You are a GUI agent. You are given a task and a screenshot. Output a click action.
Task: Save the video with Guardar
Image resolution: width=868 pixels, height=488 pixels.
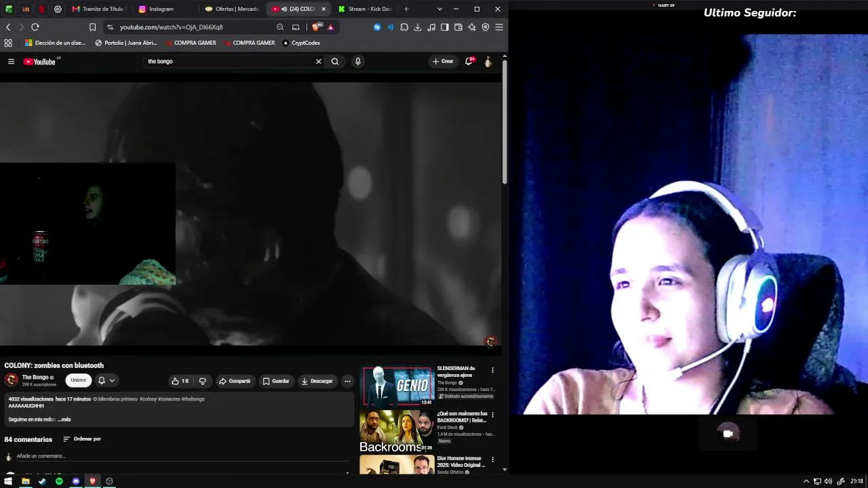276,381
